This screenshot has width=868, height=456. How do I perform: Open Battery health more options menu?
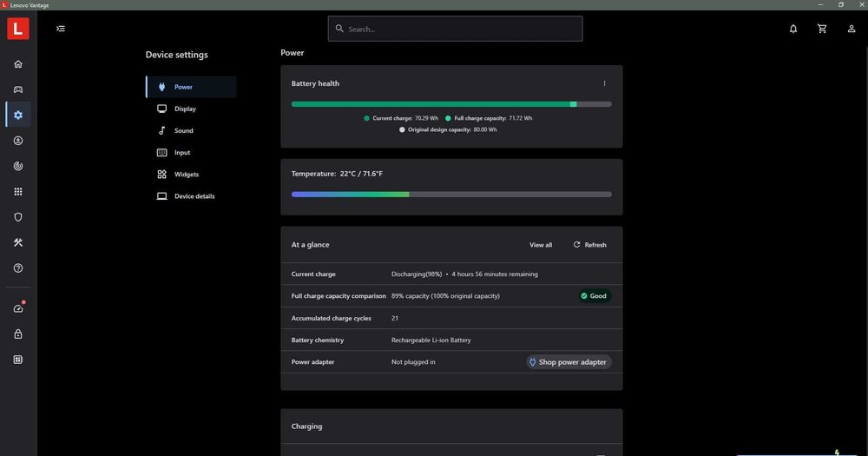pyautogui.click(x=604, y=83)
